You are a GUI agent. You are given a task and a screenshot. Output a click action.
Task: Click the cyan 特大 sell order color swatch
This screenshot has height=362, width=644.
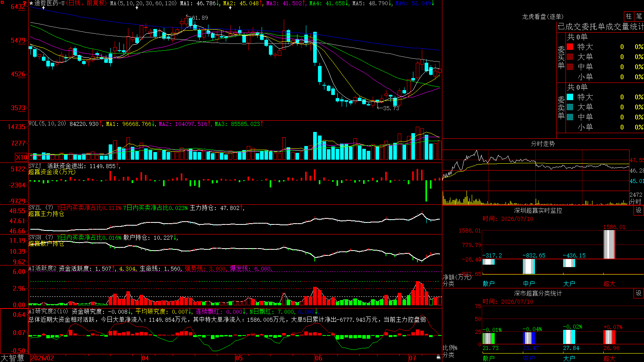point(570,97)
